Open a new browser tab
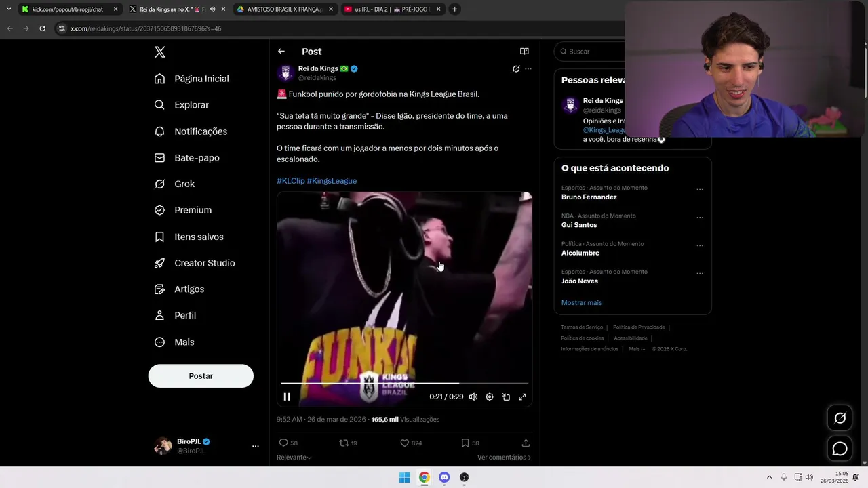 (454, 9)
